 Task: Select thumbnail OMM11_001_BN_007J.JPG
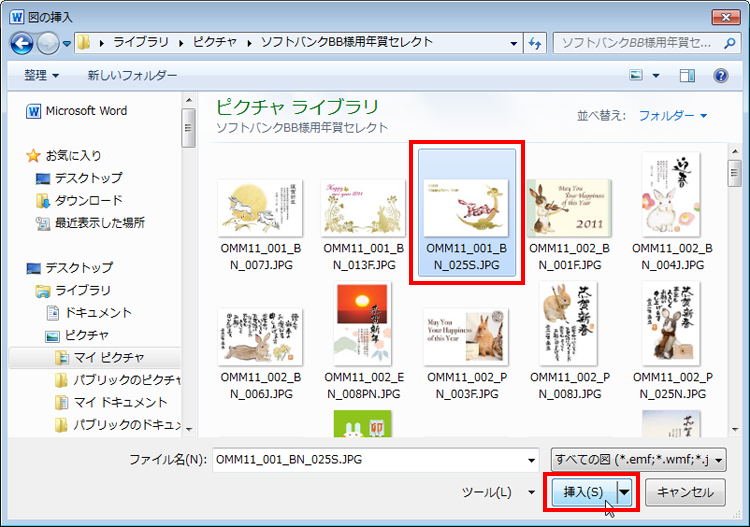click(261, 224)
